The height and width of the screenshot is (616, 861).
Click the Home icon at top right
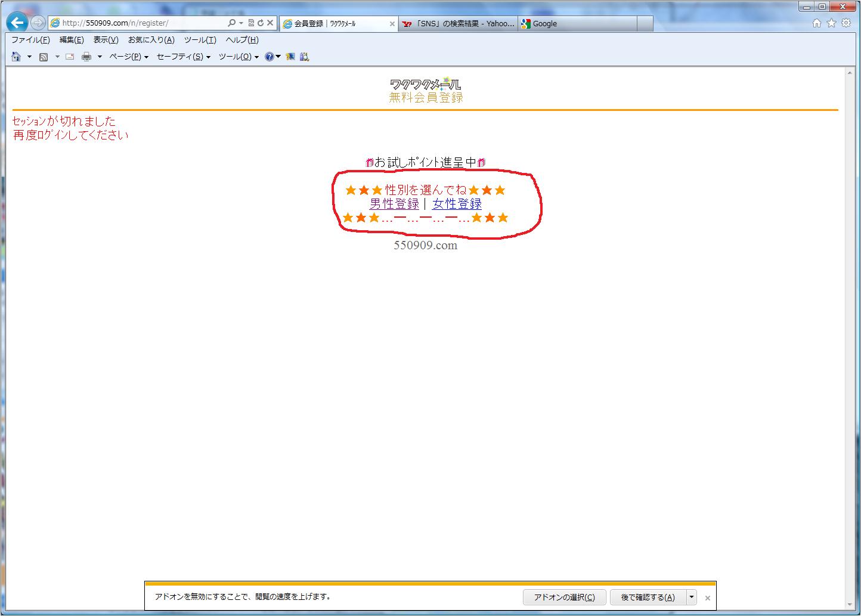(x=817, y=23)
